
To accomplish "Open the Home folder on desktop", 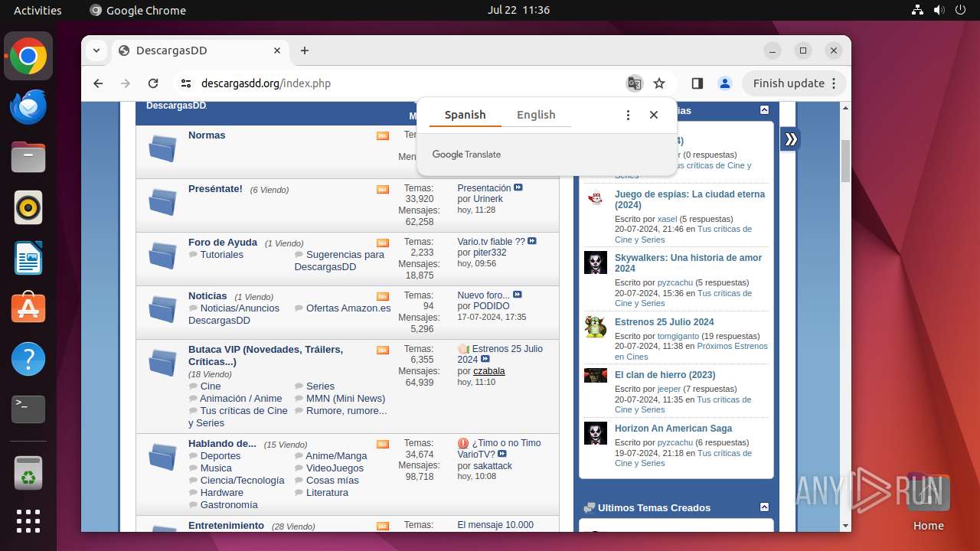I will [928, 501].
